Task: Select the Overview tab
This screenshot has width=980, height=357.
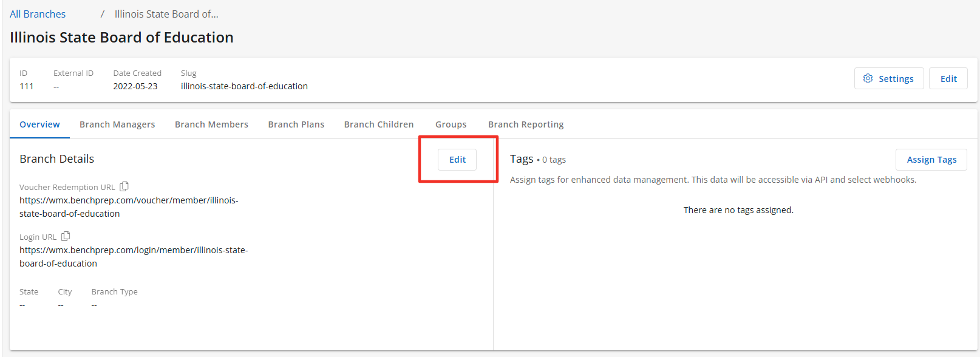Action: click(39, 124)
